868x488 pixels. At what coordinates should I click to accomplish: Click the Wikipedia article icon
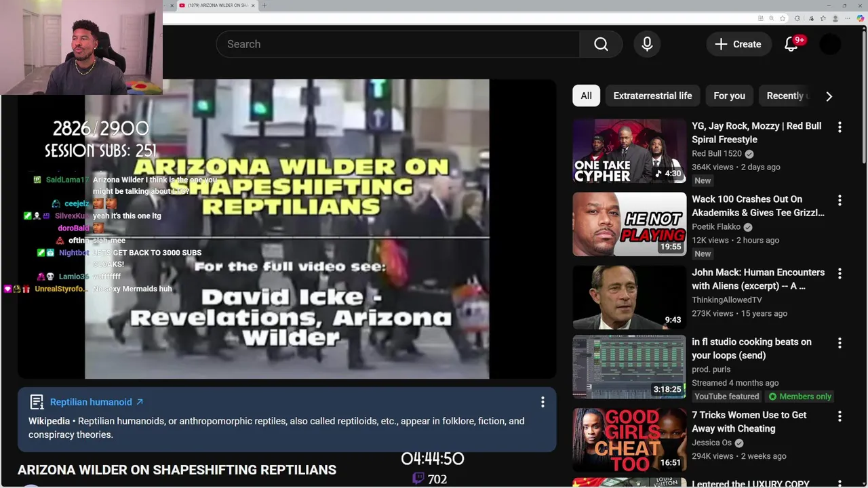point(37,402)
